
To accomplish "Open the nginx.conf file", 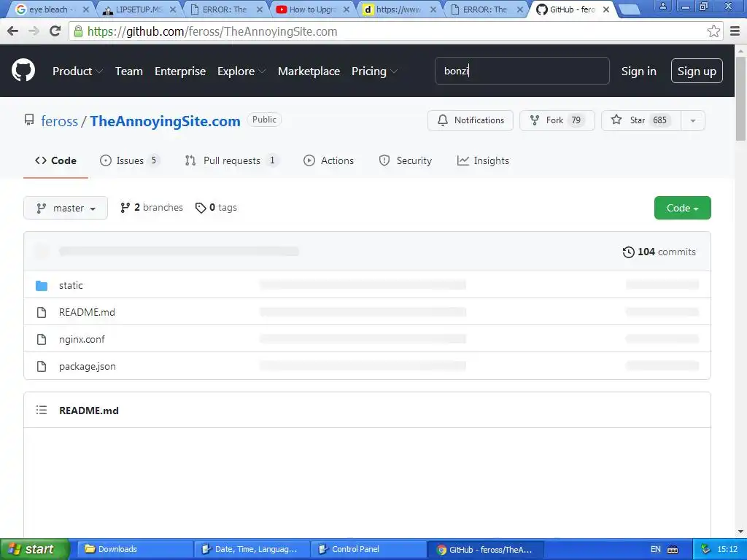I will [82, 340].
